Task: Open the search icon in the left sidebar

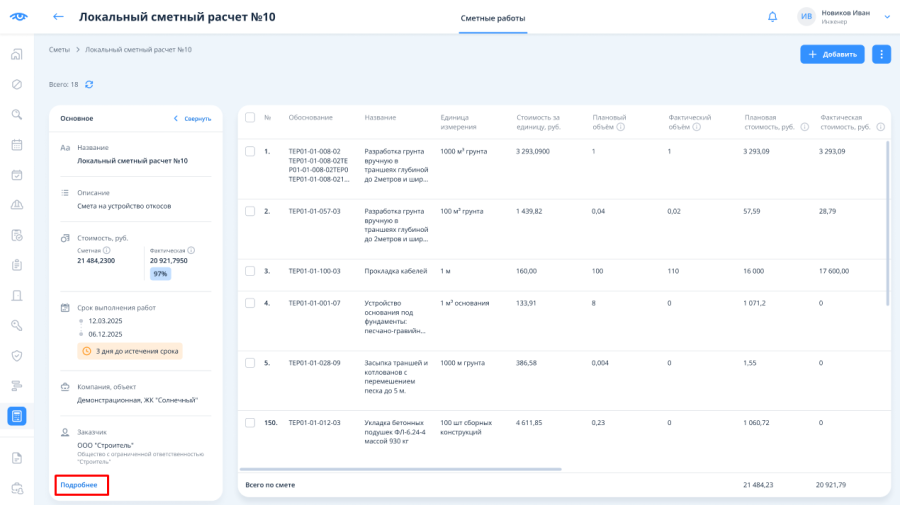Action: coord(17,114)
